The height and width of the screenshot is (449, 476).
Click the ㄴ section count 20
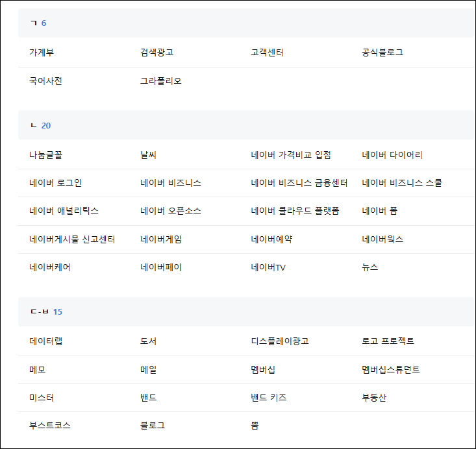click(46, 126)
